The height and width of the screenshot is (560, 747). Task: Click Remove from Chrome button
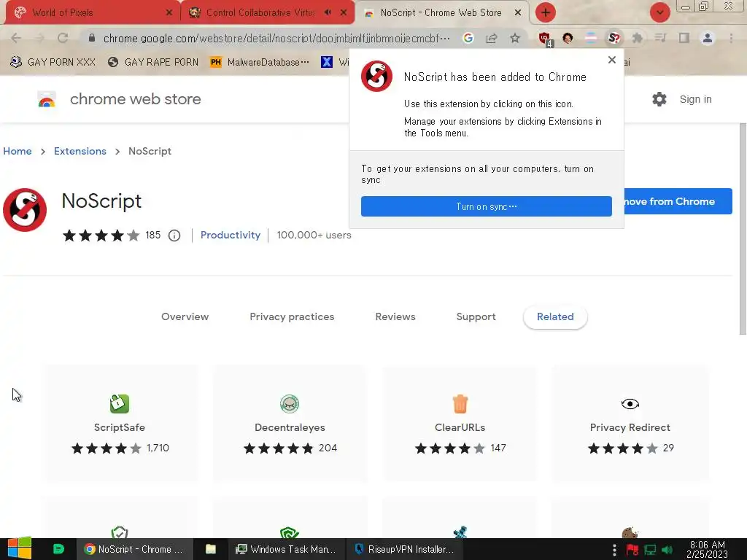click(x=678, y=201)
